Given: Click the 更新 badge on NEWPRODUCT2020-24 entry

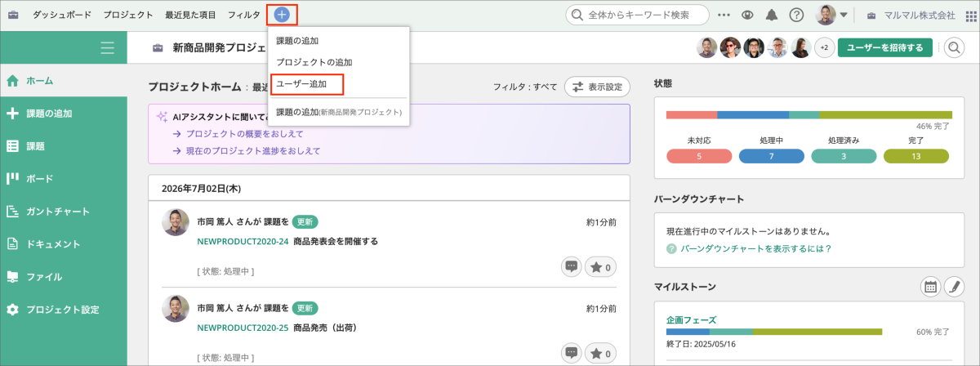Looking at the screenshot, I should pos(305,222).
